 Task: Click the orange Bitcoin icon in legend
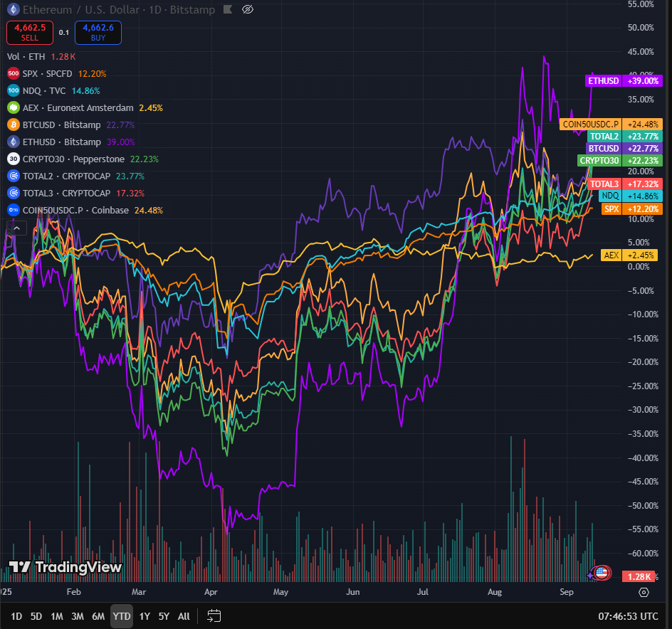[14, 125]
